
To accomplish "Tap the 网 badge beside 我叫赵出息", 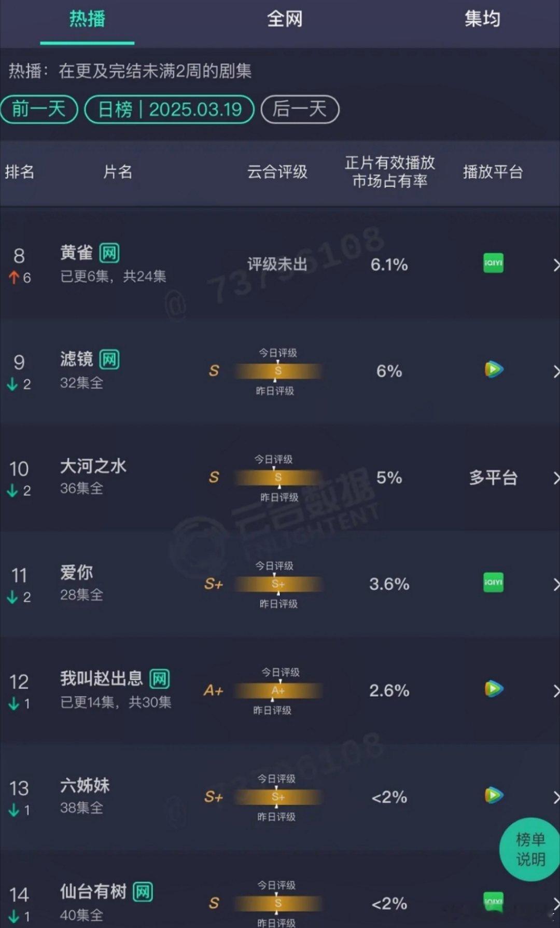I will (x=159, y=678).
